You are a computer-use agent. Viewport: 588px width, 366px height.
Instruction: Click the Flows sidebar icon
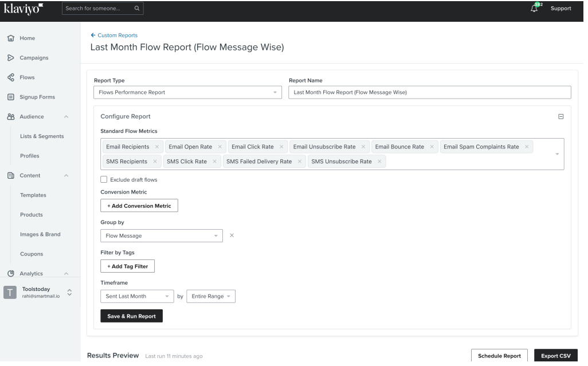(x=11, y=77)
